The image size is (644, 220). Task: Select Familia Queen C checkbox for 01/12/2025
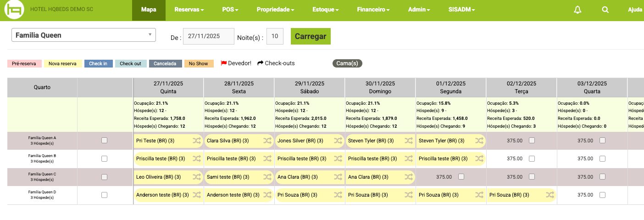(461, 177)
